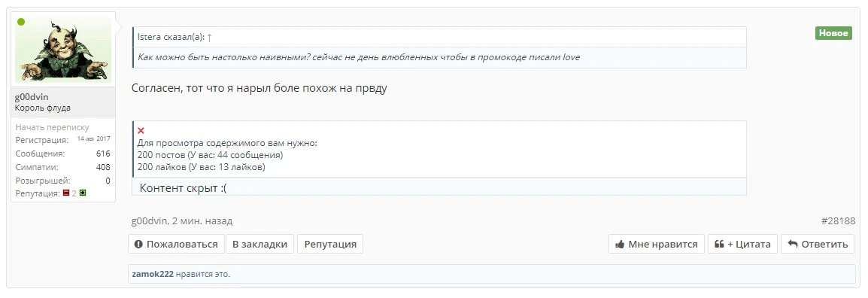Open the post permalink #28188
Viewport: 868px width, 298px height.
tap(838, 221)
